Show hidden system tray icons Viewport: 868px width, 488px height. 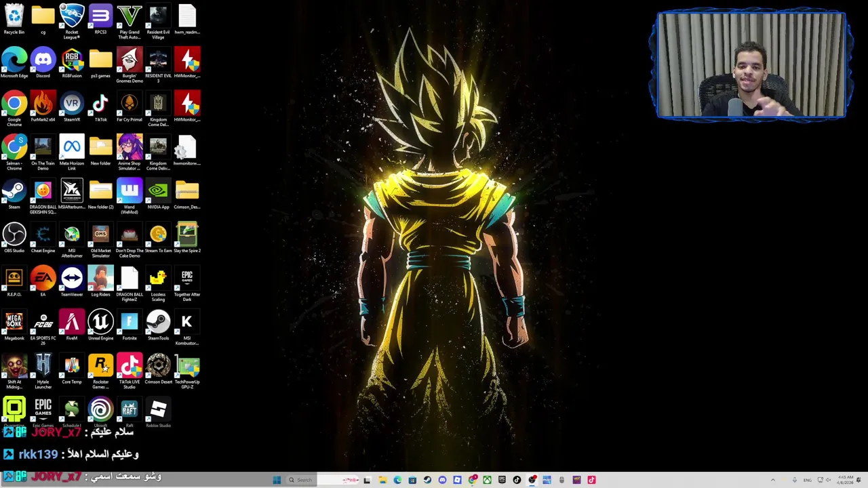(772, 480)
